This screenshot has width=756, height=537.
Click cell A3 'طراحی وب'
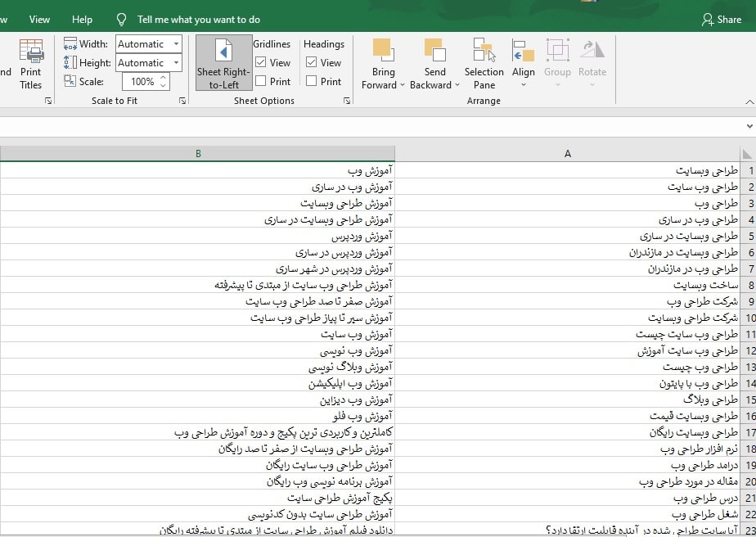pyautogui.click(x=568, y=204)
